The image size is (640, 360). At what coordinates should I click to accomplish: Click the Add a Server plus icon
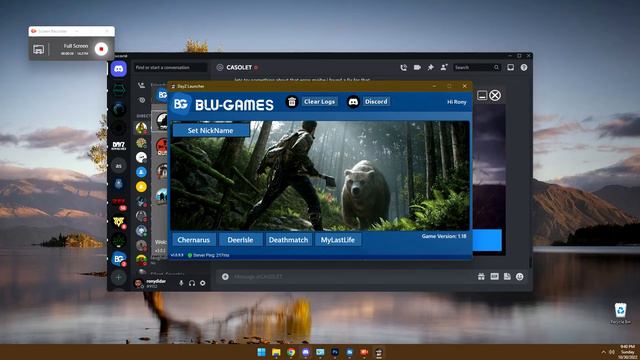119,278
